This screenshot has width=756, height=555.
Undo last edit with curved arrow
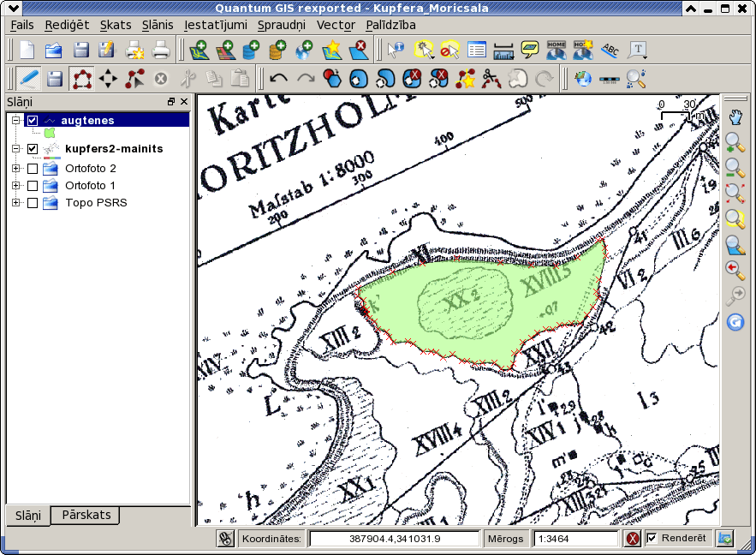point(278,79)
